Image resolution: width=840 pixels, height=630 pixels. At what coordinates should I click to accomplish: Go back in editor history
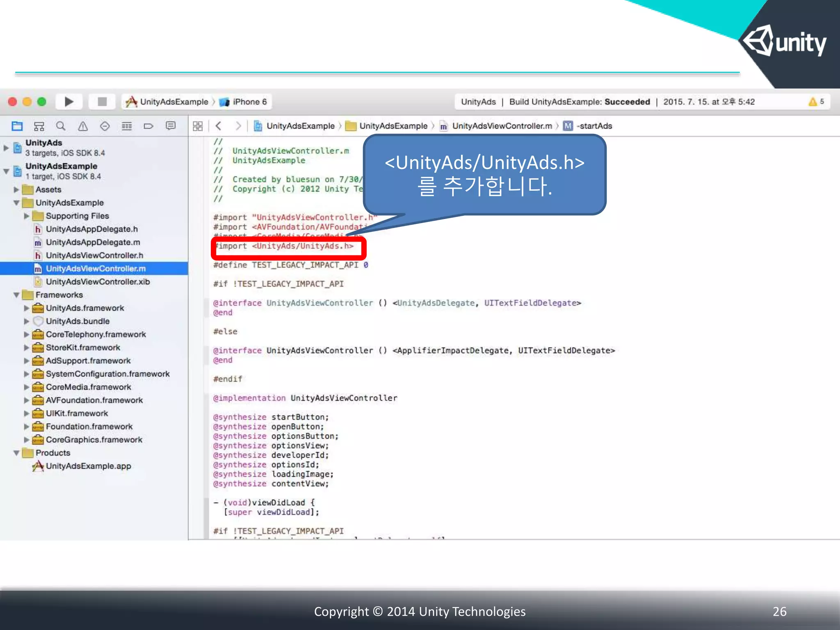(x=219, y=126)
